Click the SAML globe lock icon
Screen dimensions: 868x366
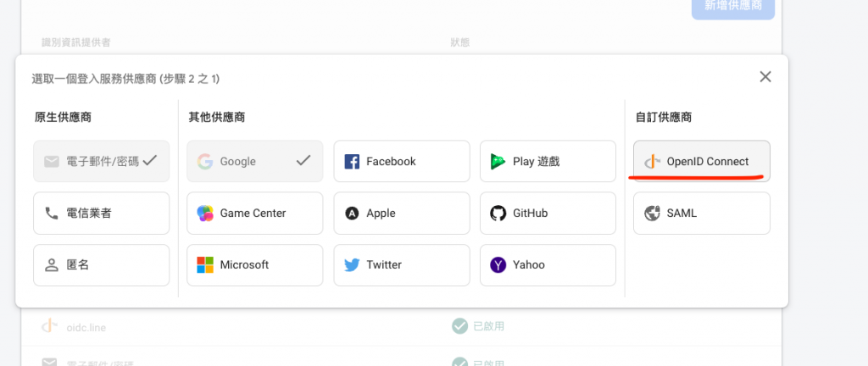pos(652,213)
